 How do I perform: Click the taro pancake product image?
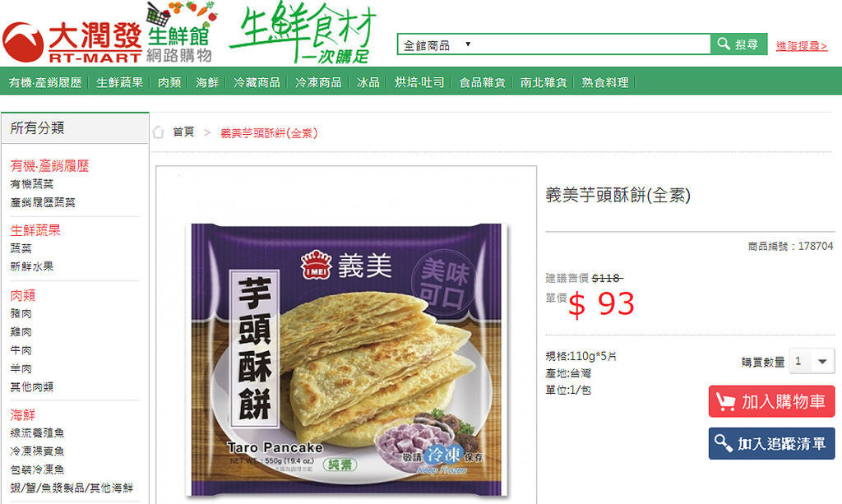click(346, 359)
